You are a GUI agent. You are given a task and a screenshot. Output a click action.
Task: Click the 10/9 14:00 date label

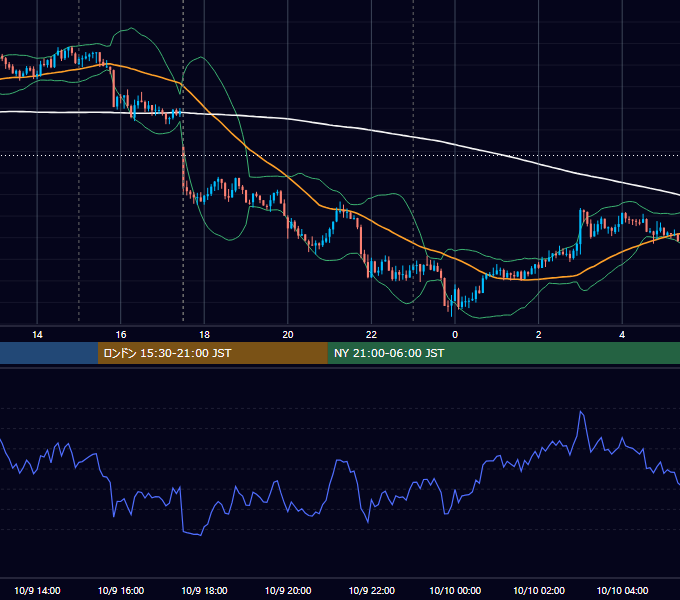pos(37,590)
